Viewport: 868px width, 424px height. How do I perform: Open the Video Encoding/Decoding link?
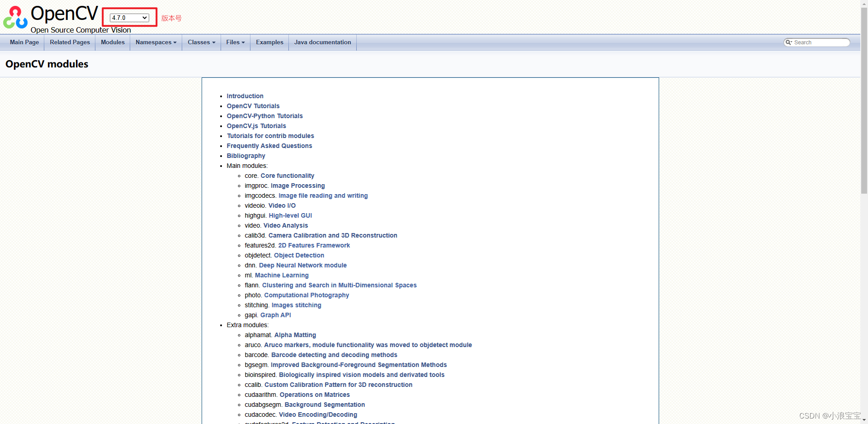coord(318,414)
